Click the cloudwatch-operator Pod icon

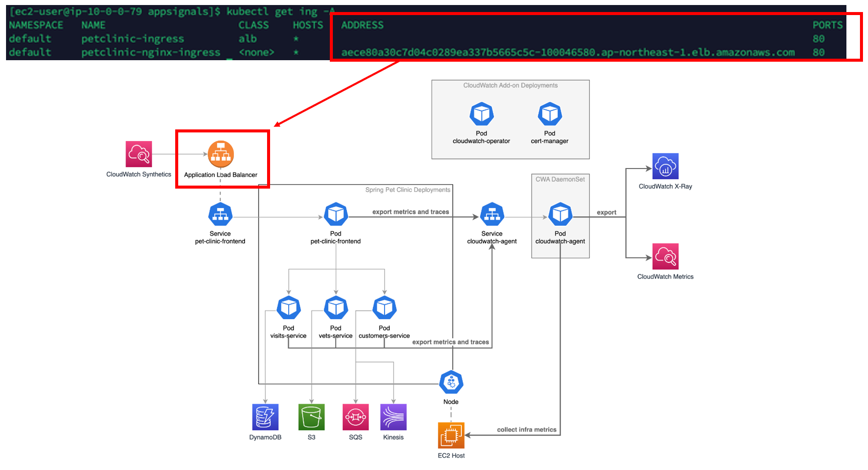tap(481, 114)
